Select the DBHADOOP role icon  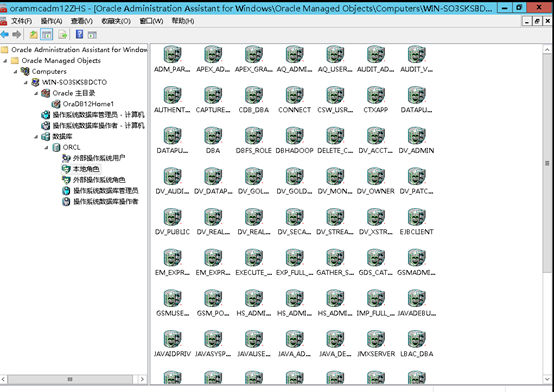[x=294, y=136]
